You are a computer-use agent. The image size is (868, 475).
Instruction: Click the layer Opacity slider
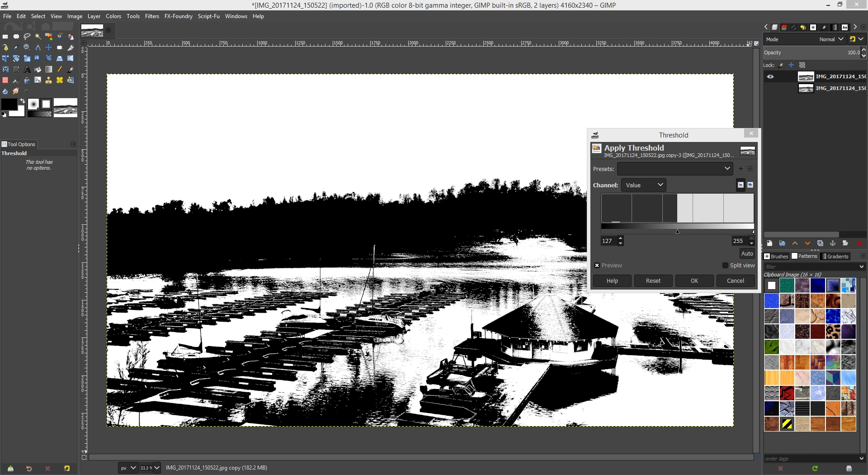811,52
